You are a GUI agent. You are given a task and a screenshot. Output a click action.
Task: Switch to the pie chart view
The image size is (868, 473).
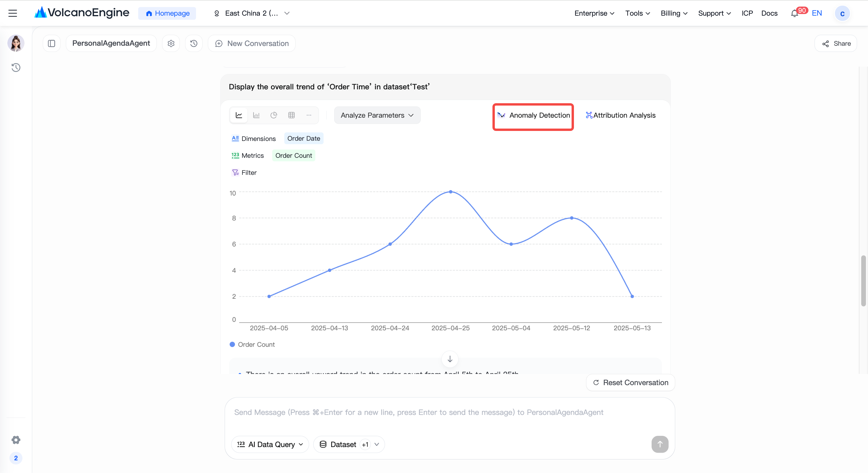point(274,115)
